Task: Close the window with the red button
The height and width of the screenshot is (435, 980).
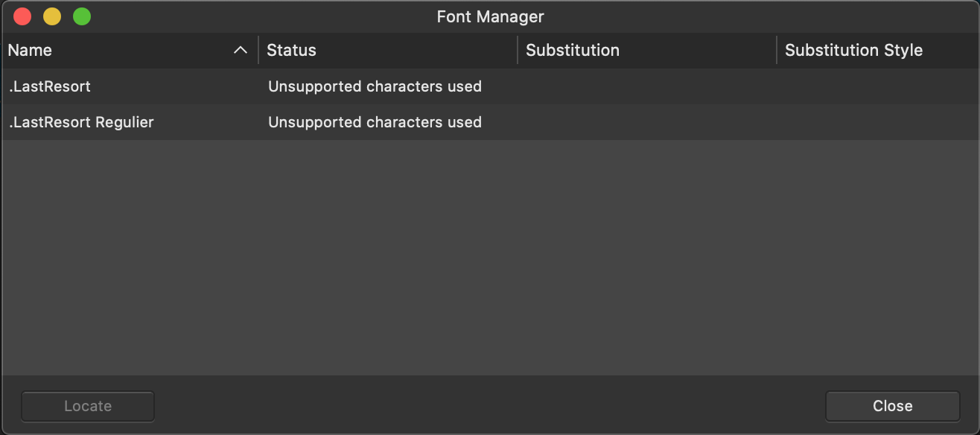Action: pyautogui.click(x=22, y=16)
